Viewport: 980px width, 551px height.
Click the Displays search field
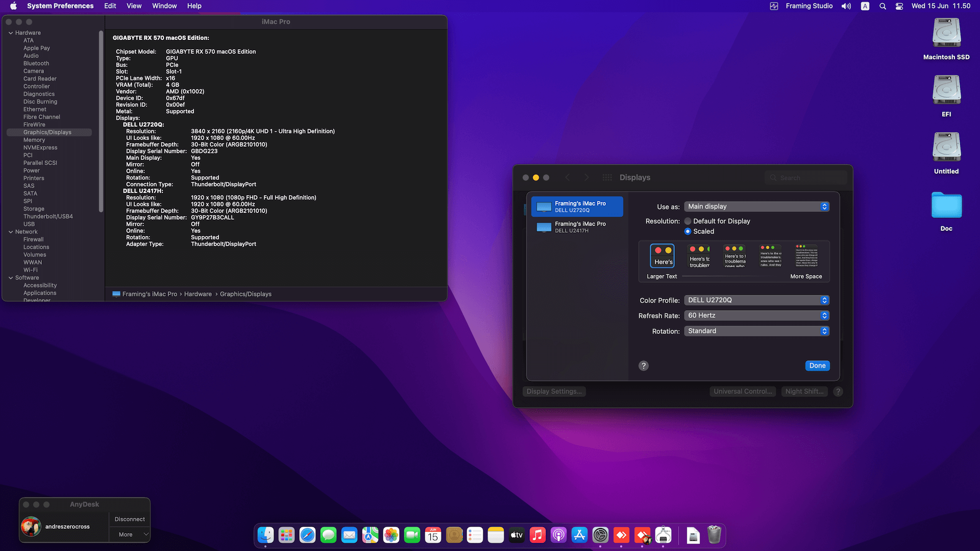click(x=806, y=178)
